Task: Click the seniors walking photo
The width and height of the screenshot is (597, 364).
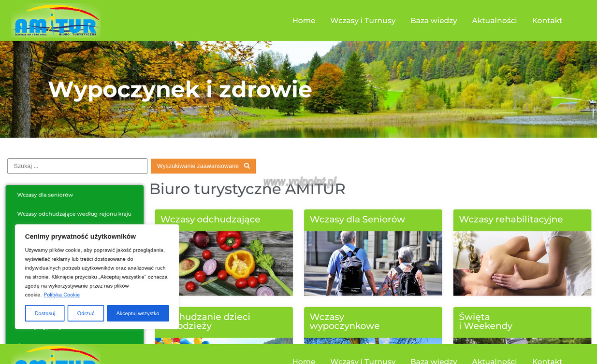Action: (373, 264)
